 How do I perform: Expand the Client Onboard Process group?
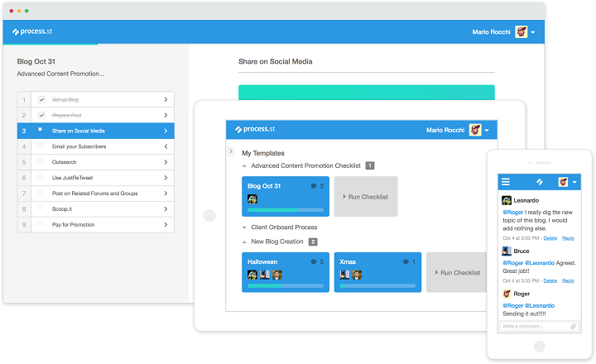(244, 227)
